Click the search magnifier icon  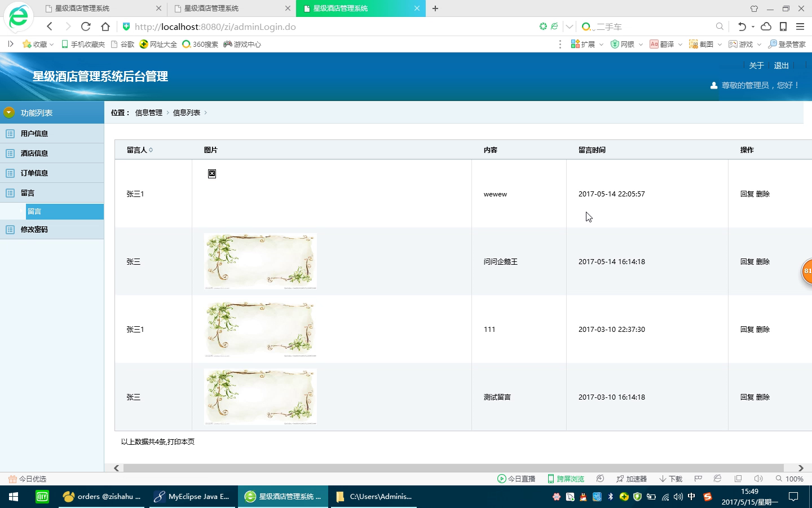tap(720, 27)
